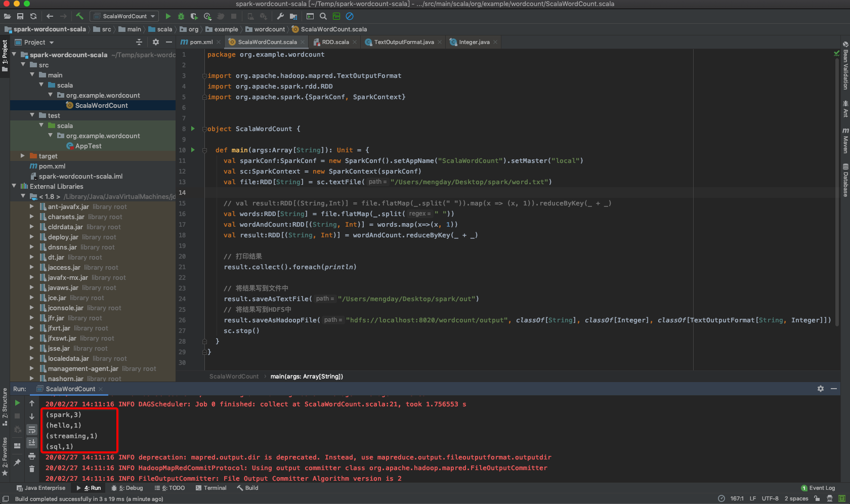The height and width of the screenshot is (504, 850).
Task: Open Run panel gear settings
Action: click(x=821, y=389)
